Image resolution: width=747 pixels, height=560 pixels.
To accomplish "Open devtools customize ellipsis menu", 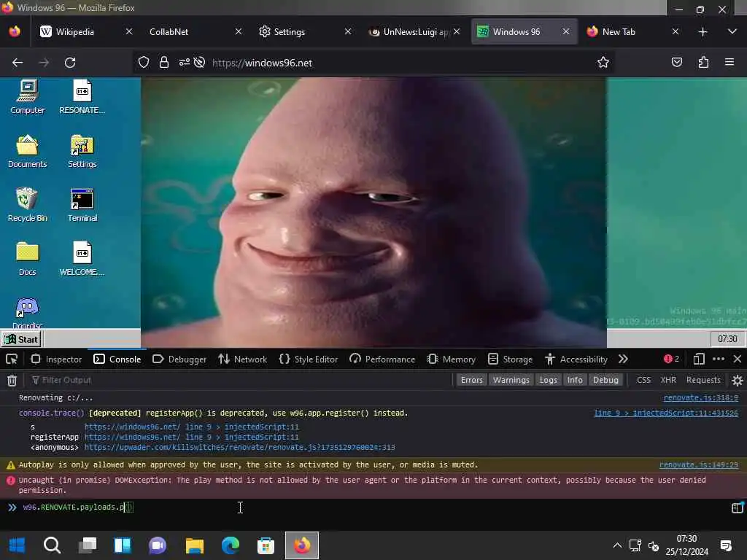I will [x=719, y=359].
